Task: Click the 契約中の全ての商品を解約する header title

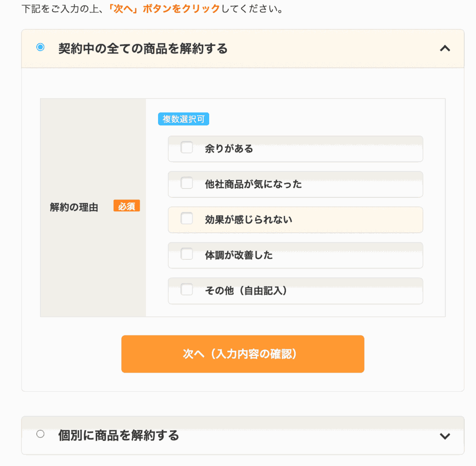Action: pyautogui.click(x=143, y=48)
